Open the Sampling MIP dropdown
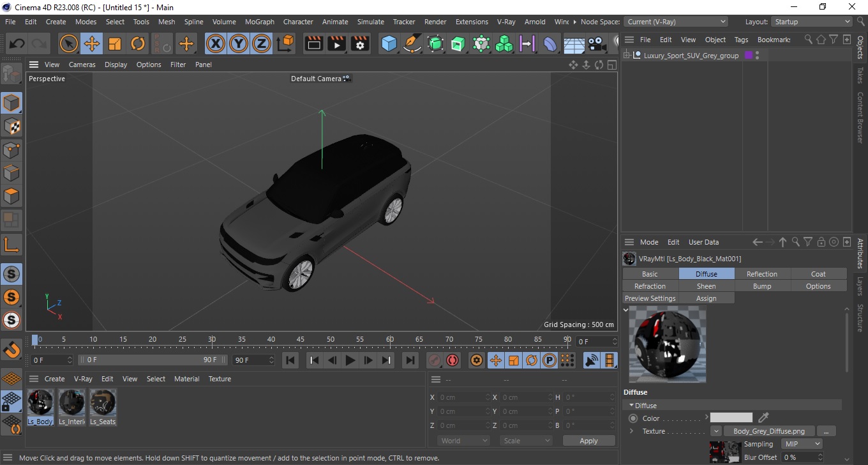Image resolution: width=868 pixels, height=465 pixels. pyautogui.click(x=802, y=444)
